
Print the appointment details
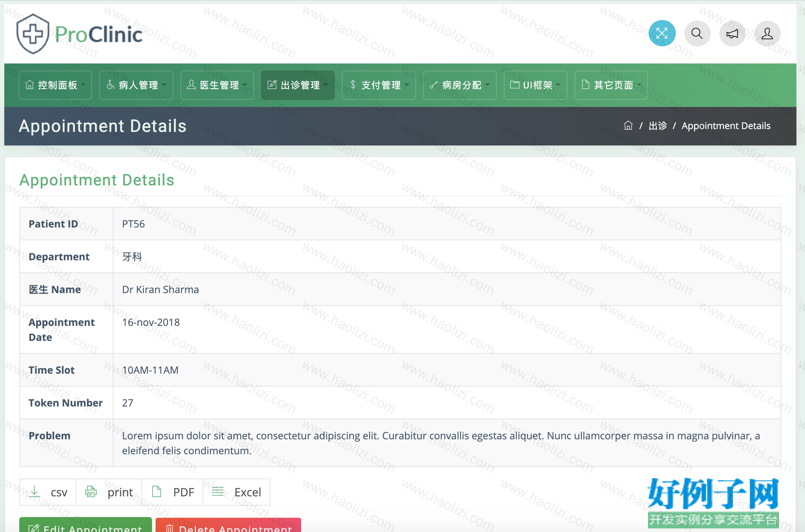(109, 492)
